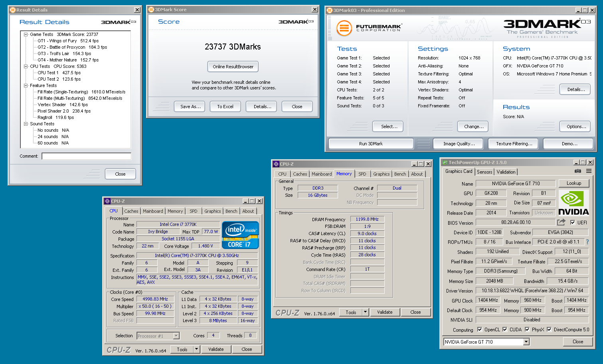
Task: Open the Tools dropdown arrow in CPU-Z processor window
Action: pyautogui.click(x=196, y=349)
